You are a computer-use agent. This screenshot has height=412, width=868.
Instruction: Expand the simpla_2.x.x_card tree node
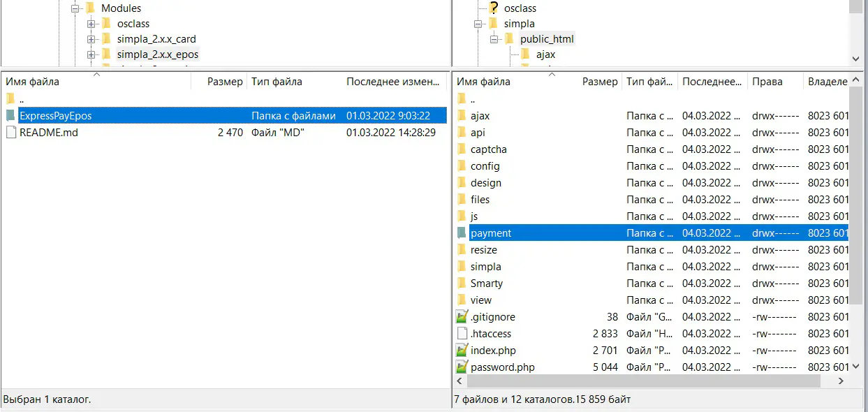click(x=91, y=39)
